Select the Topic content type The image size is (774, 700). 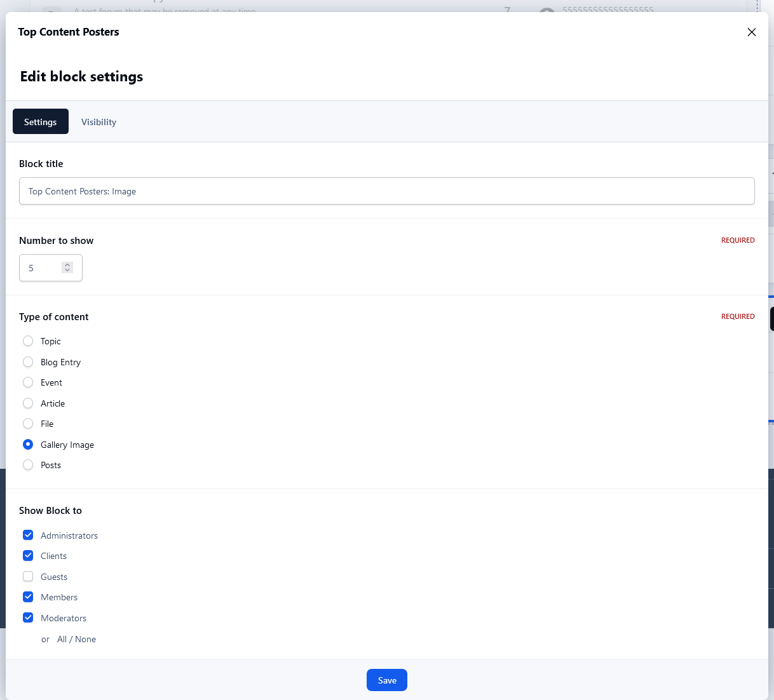click(x=28, y=341)
